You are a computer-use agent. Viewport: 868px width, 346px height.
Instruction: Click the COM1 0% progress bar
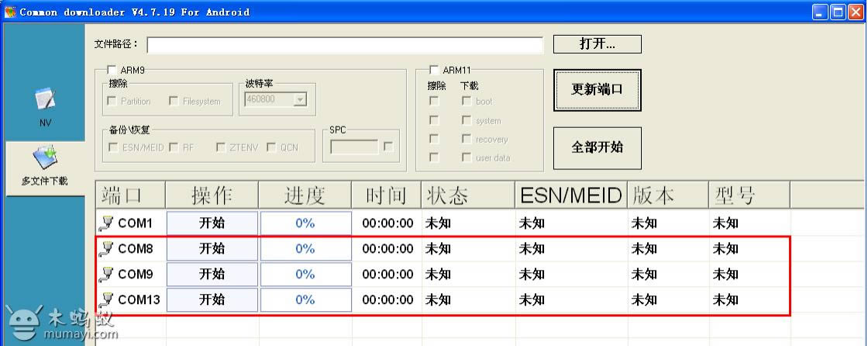[305, 223]
